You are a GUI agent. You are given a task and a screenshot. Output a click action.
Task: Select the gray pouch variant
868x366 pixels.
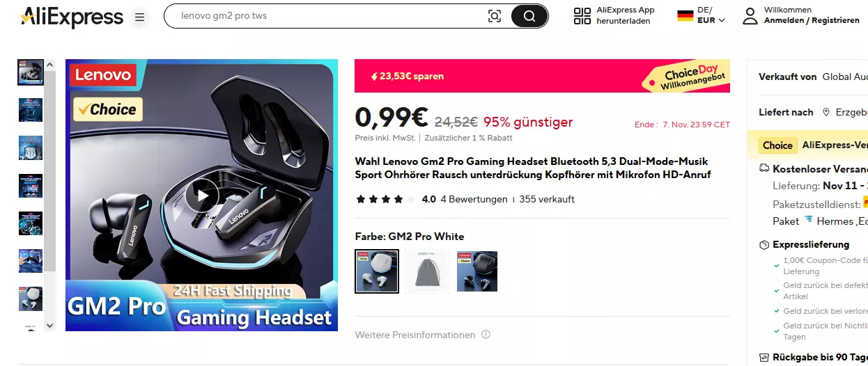pyautogui.click(x=427, y=271)
